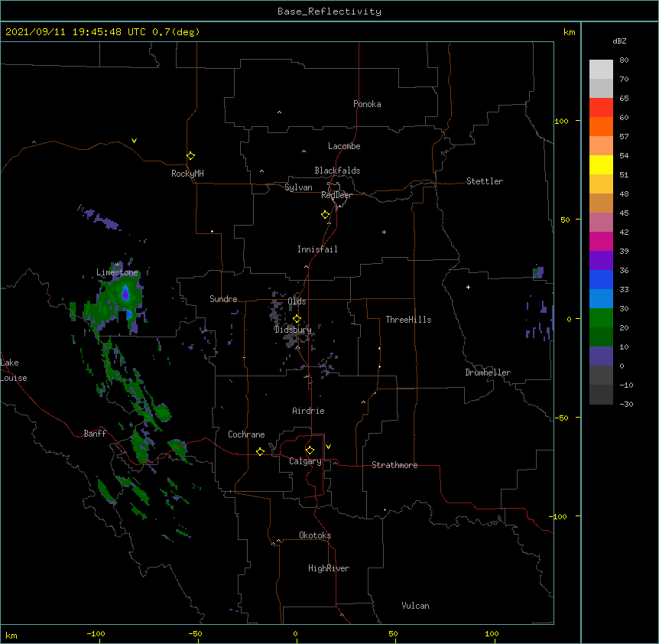
Task: Click the Blackfalds city label
Action: [x=337, y=171]
